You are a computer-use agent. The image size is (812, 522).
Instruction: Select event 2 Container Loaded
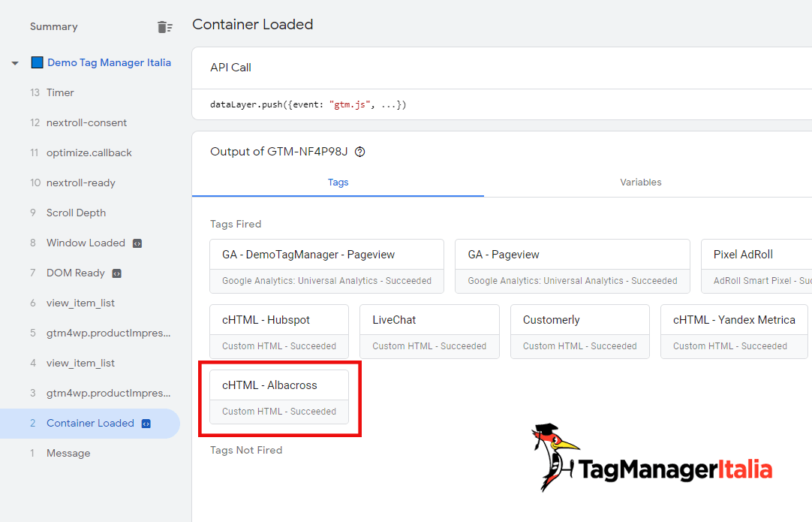point(90,424)
